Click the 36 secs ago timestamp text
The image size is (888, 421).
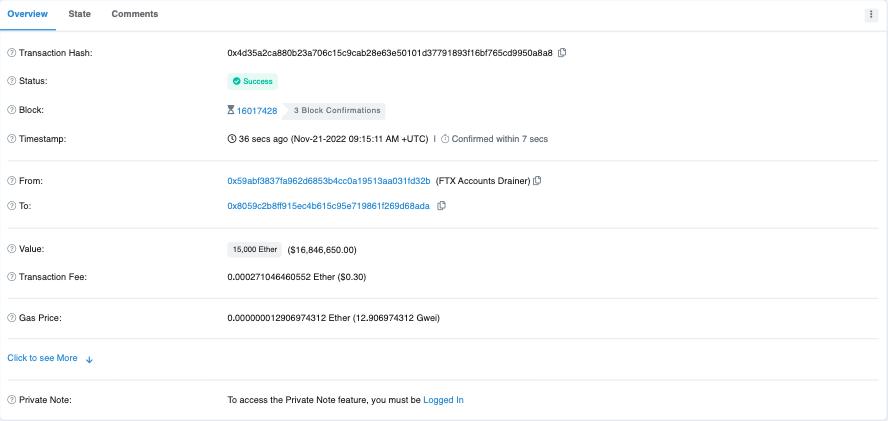coord(263,139)
